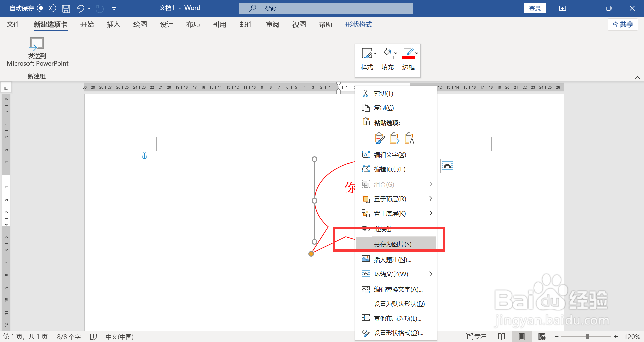The height and width of the screenshot is (342, 644).
Task: Switch to the 插入 tab
Action: tap(113, 24)
